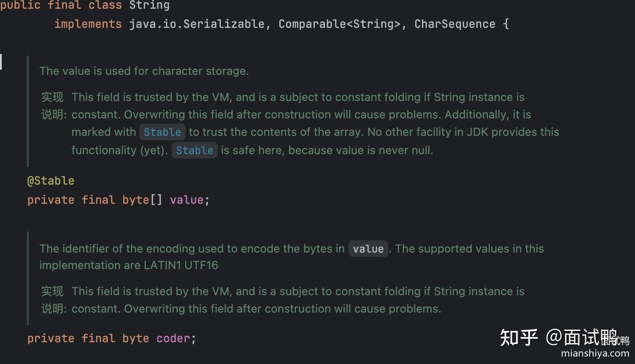Select the 实现说明 implementation note label
635x364 pixels.
[x=52, y=106]
